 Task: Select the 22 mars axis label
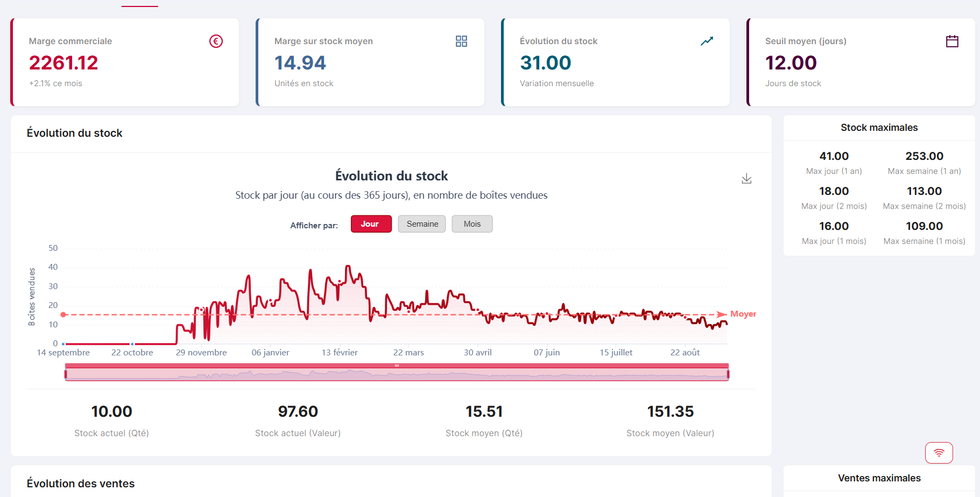(x=408, y=352)
